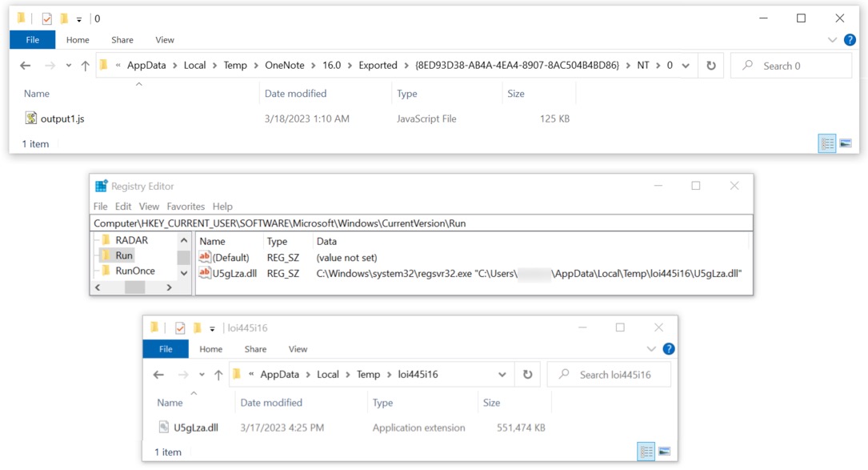Click the folder icon in top Explorer address bar
The width and height of the screenshot is (868, 470).
coord(103,66)
